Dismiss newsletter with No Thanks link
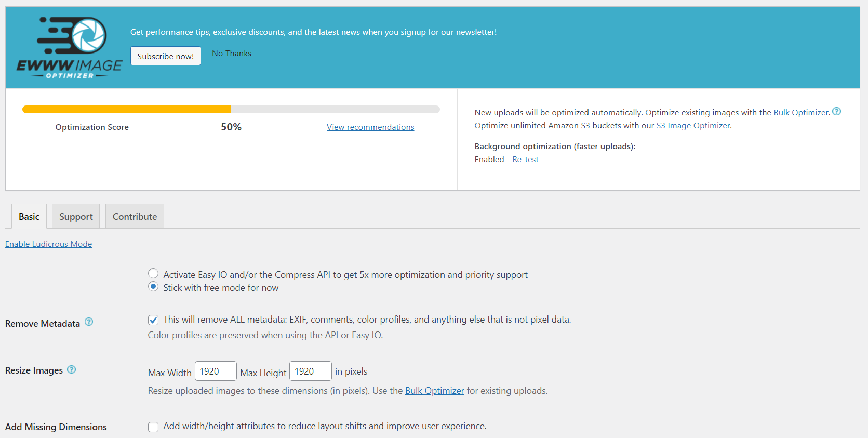Screen dimensions: 868x438 pos(232,54)
